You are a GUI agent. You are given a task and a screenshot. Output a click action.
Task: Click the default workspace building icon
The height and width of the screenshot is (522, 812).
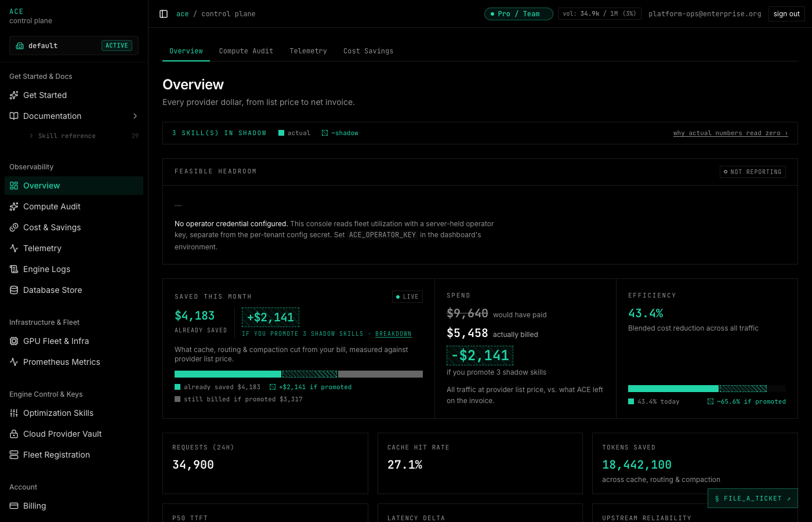click(20, 46)
